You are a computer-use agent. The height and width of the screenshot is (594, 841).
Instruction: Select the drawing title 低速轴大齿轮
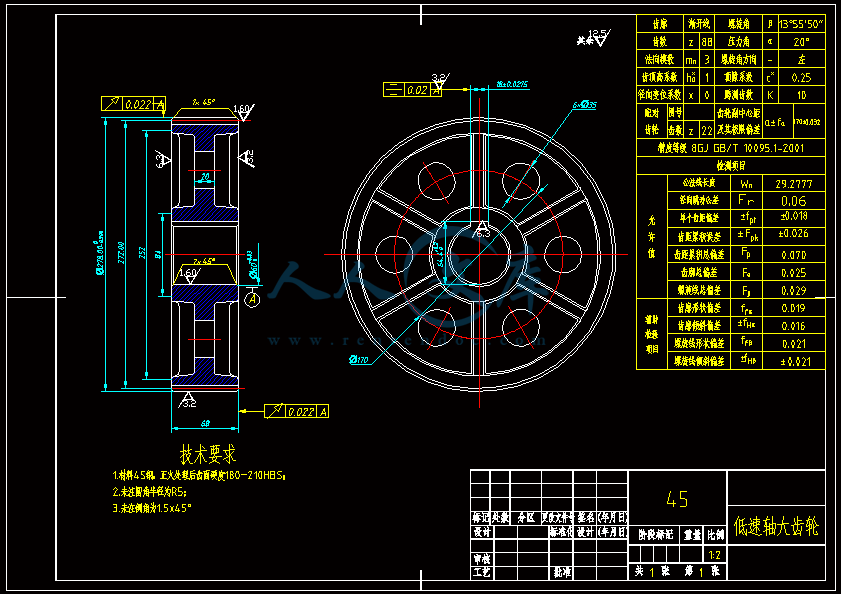coord(776,526)
